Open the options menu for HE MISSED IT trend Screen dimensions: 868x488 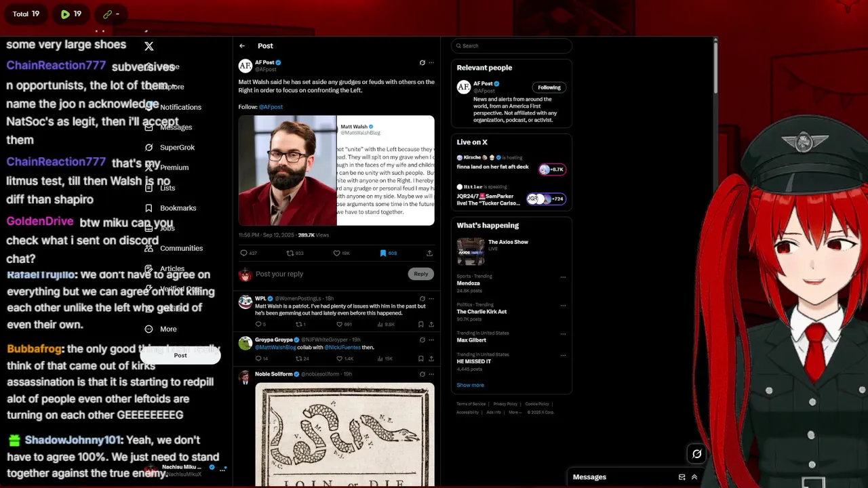[563, 355]
